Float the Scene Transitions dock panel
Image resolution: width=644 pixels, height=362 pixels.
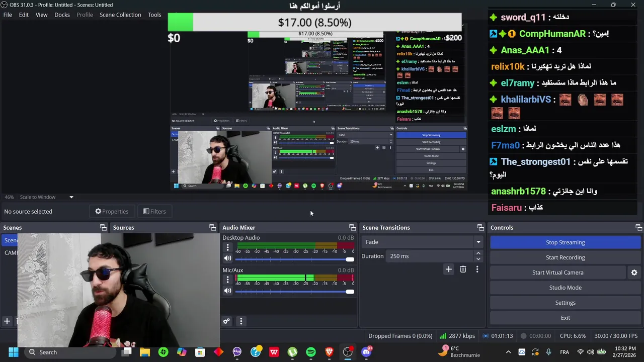[480, 228]
